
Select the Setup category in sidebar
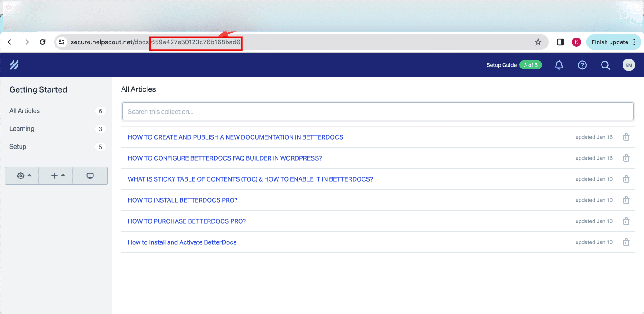(x=18, y=147)
